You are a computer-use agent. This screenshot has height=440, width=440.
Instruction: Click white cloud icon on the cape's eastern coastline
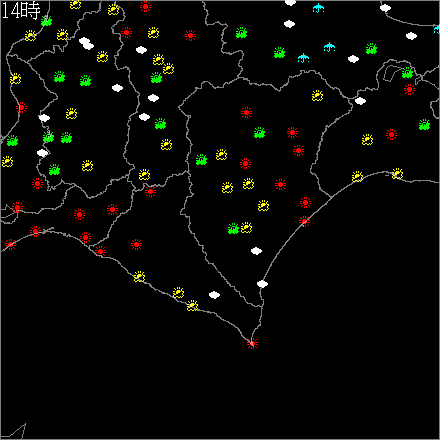click(262, 284)
